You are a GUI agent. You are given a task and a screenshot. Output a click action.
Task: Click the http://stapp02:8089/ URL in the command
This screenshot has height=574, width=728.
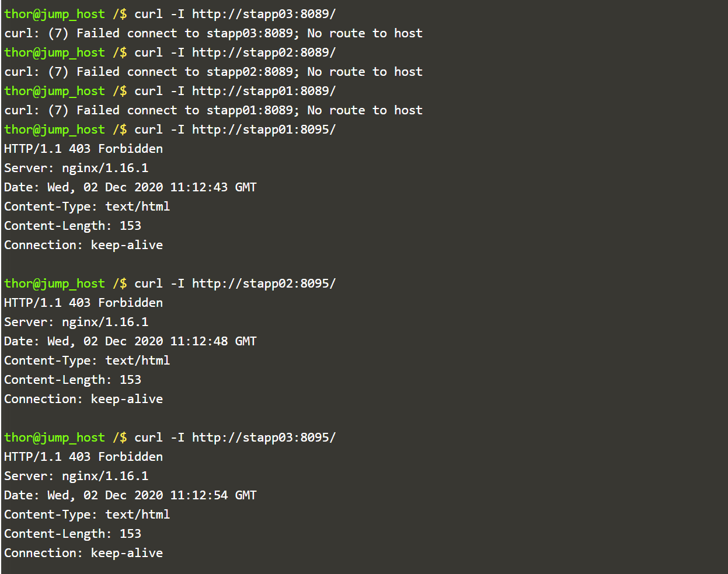264,52
